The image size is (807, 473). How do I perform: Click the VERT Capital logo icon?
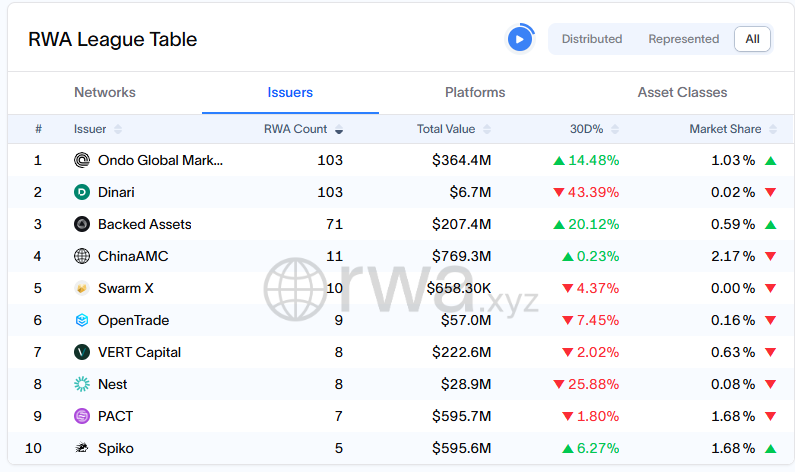[82, 352]
